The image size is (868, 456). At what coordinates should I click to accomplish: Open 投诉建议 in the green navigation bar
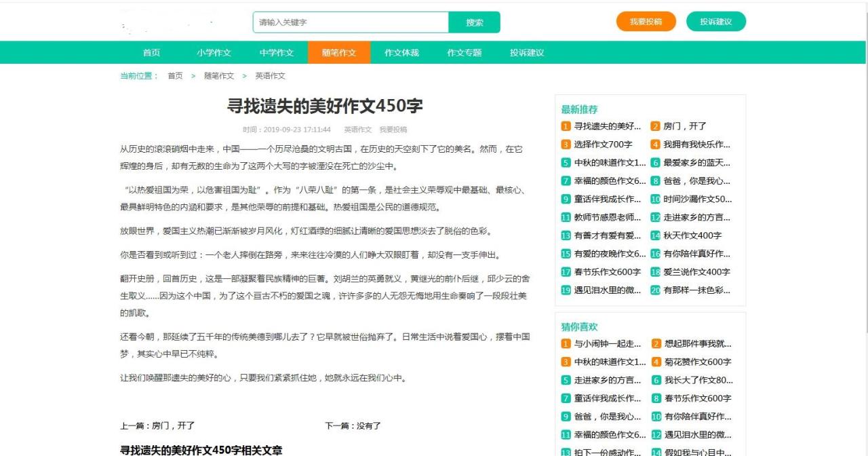tap(527, 52)
